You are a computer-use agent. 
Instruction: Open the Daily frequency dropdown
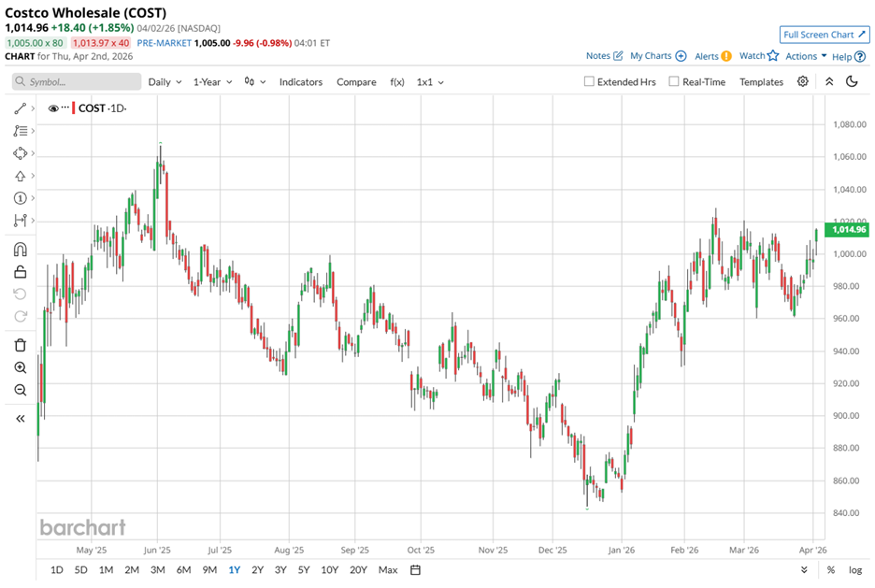[165, 82]
